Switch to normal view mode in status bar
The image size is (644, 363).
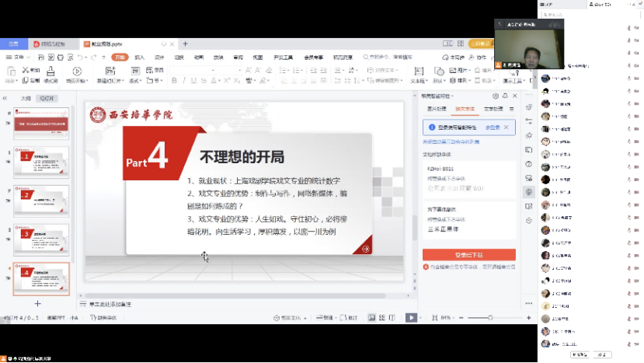(371, 317)
